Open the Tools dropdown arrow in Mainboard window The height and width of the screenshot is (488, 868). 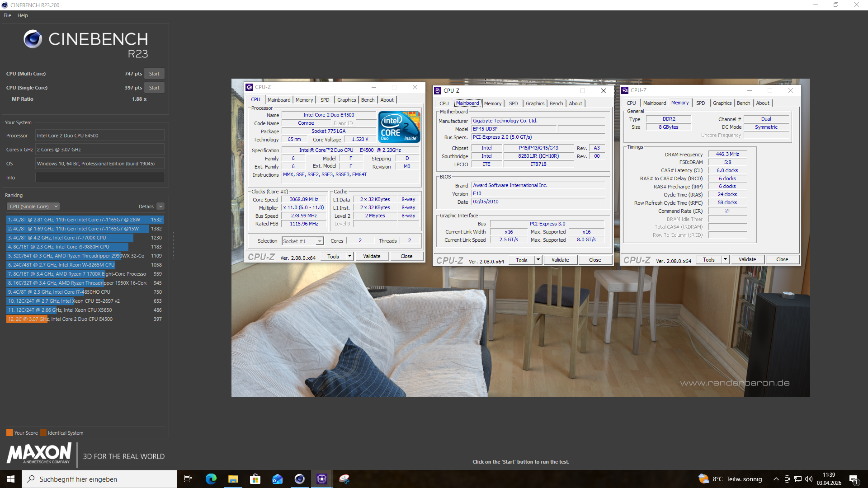[x=538, y=260]
